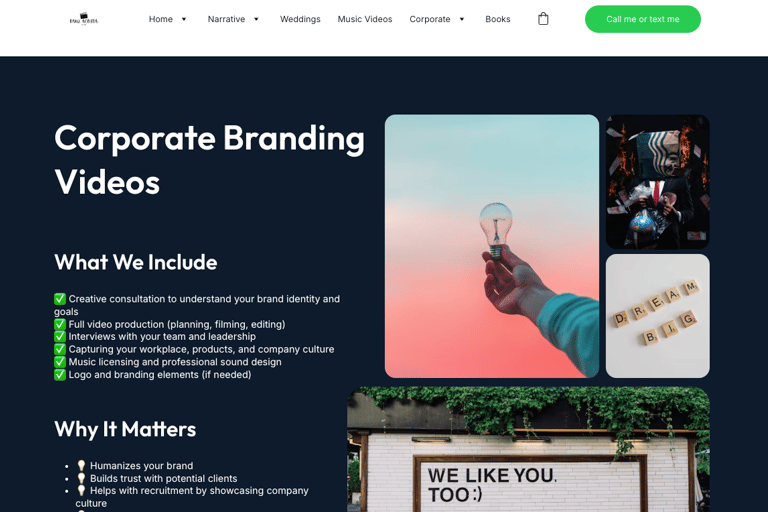Click the green checkmark beside Creative consultation
768x512 pixels.
click(x=60, y=299)
